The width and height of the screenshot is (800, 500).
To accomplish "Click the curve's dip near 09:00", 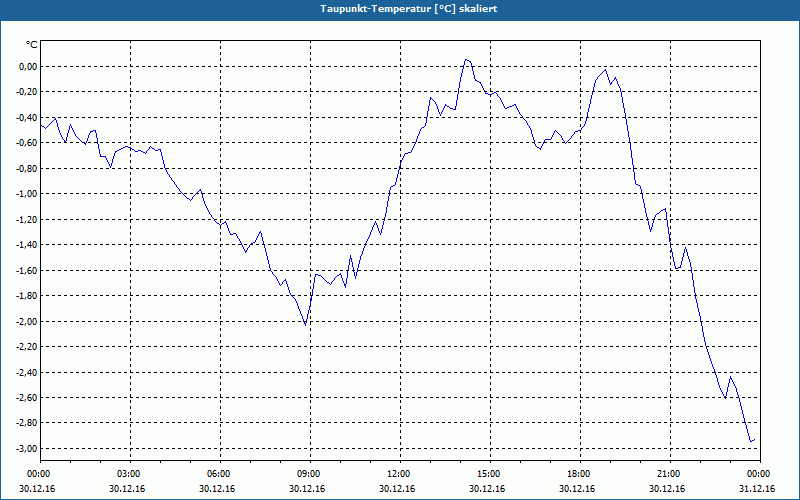I will coord(306,325).
